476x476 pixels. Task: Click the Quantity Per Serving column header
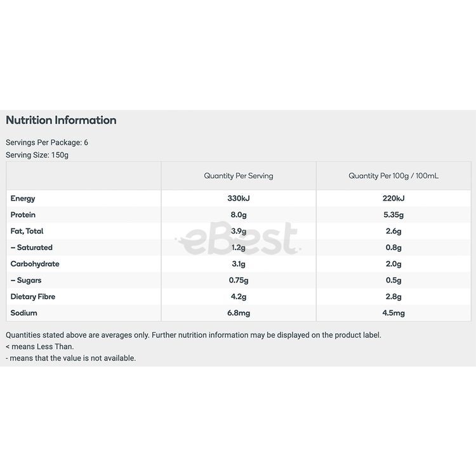click(239, 176)
